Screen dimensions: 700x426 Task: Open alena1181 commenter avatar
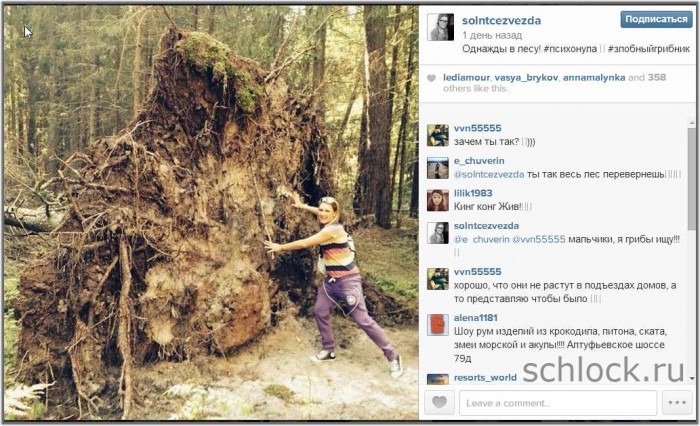point(438,325)
